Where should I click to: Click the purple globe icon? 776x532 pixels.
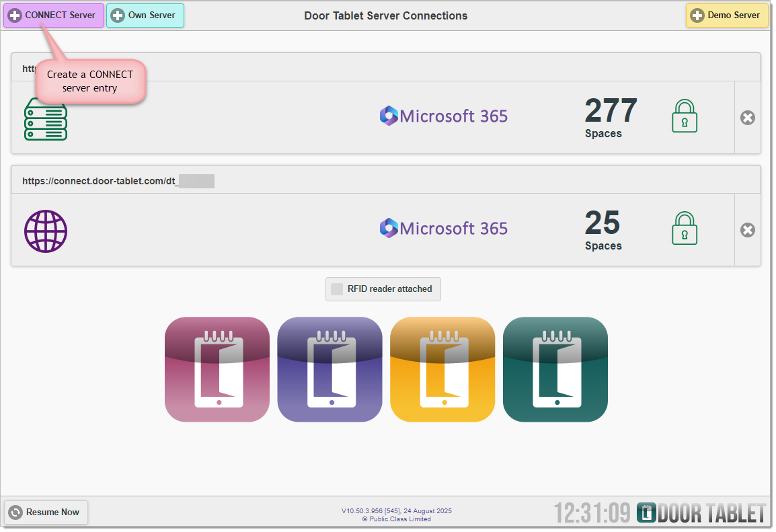46,231
